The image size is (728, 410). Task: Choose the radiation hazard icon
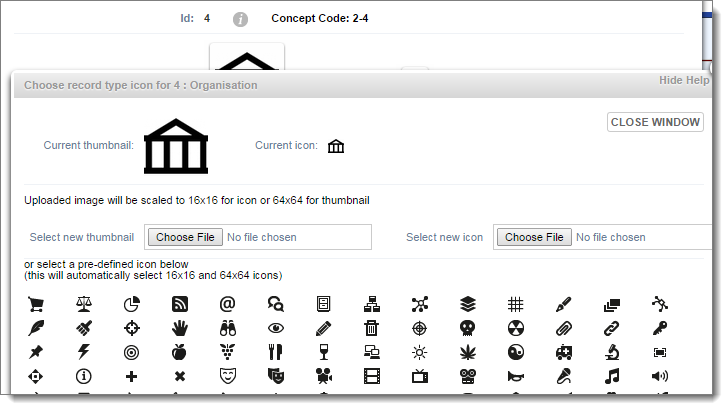click(x=516, y=328)
